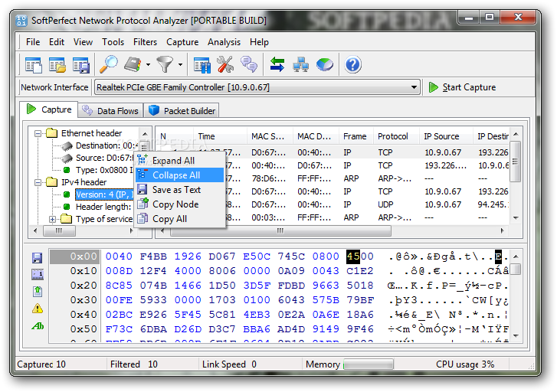Open the File menu
557x392 pixels.
(x=33, y=42)
